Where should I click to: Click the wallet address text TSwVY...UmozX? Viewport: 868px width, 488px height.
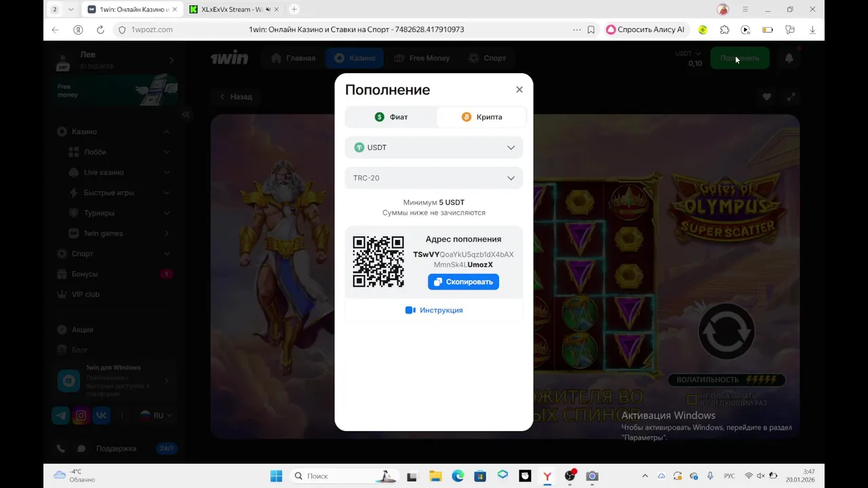(463, 260)
